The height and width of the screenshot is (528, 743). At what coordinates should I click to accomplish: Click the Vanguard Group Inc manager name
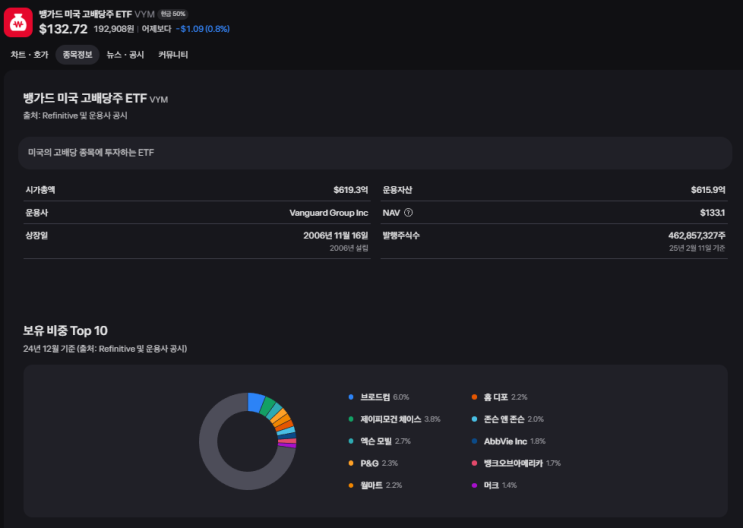point(329,213)
